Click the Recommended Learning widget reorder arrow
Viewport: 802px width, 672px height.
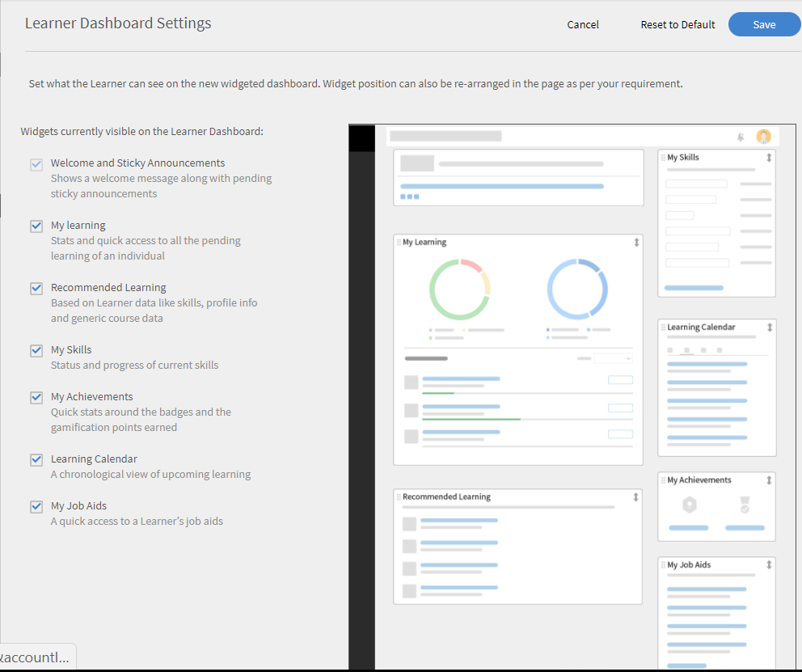[636, 497]
